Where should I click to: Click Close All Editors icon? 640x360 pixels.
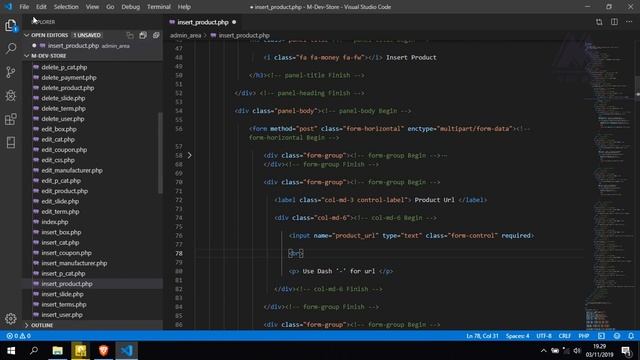coord(156,36)
